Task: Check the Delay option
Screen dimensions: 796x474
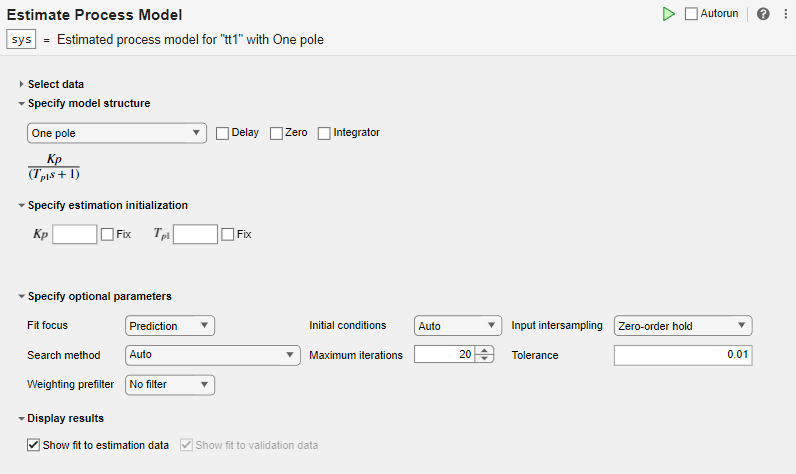Action: coord(223,133)
